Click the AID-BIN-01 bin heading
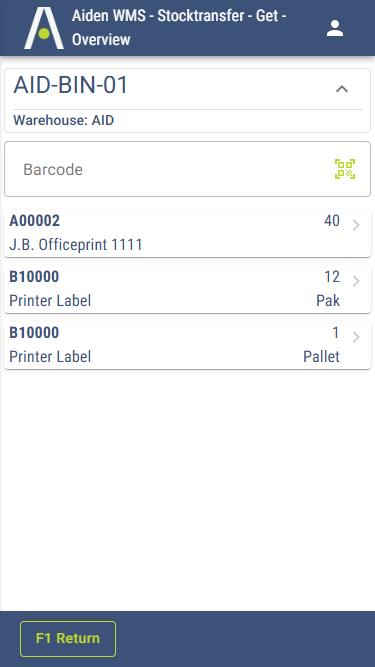This screenshot has width=375, height=667. 71,86
